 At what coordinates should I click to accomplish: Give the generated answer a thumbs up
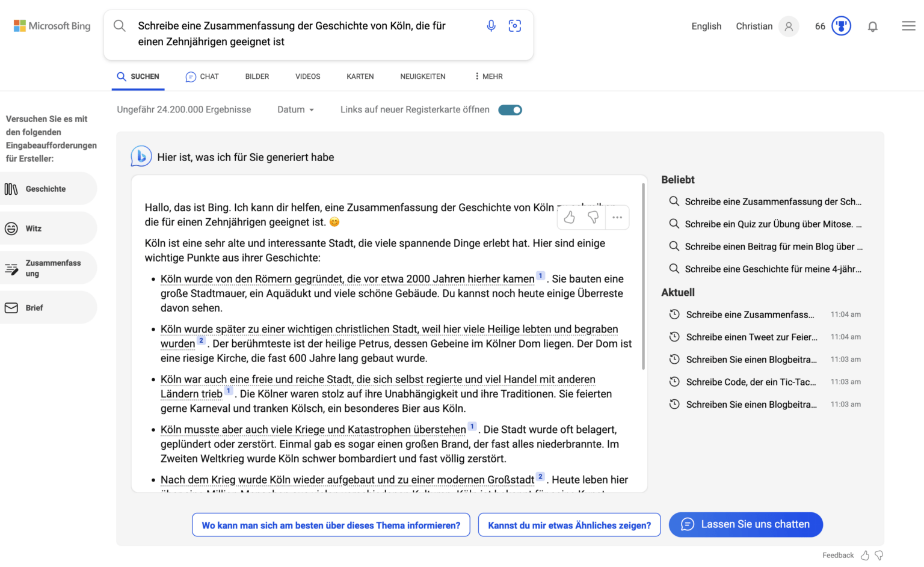569,217
